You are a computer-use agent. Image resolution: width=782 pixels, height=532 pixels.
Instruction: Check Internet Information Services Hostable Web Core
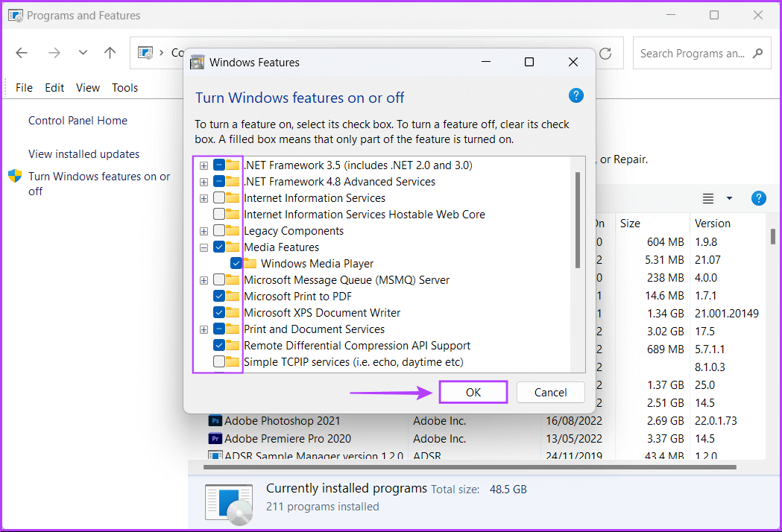tap(219, 215)
